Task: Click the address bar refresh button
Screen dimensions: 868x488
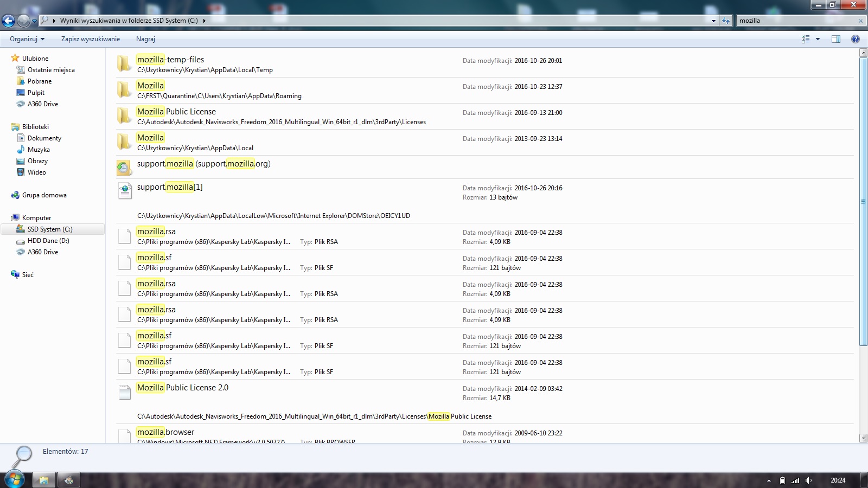Action: coord(726,21)
